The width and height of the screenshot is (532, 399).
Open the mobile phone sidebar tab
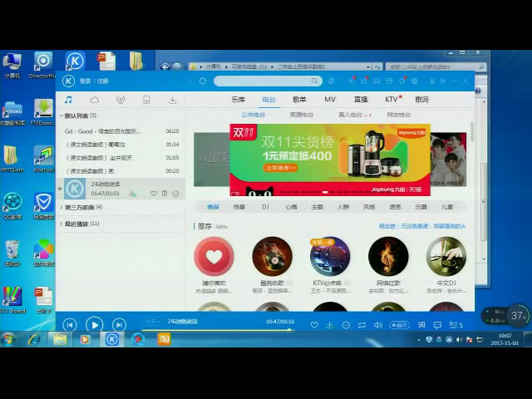pos(146,100)
